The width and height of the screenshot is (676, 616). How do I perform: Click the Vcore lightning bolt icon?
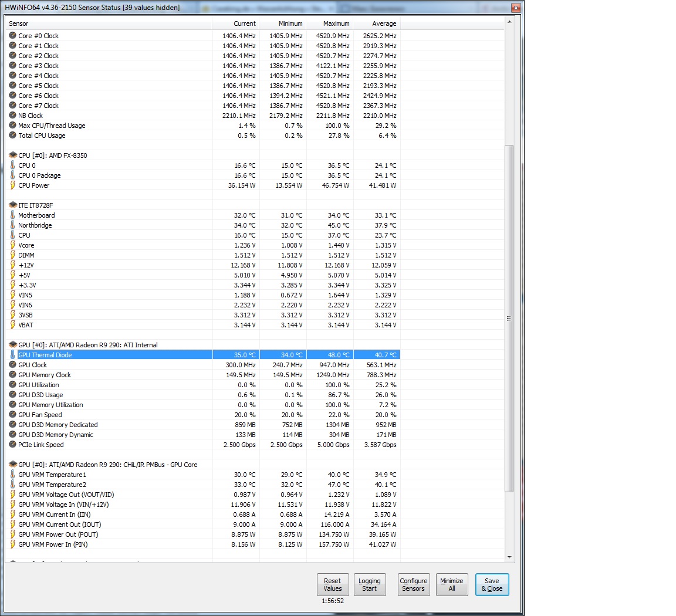click(x=12, y=245)
